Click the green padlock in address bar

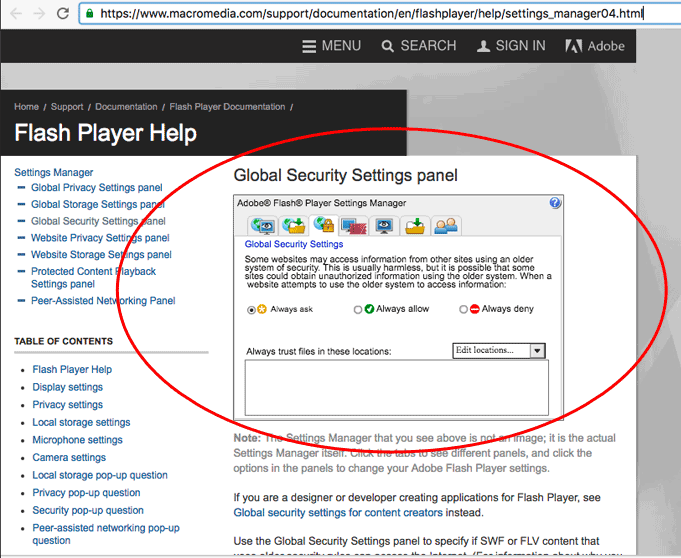(x=89, y=13)
